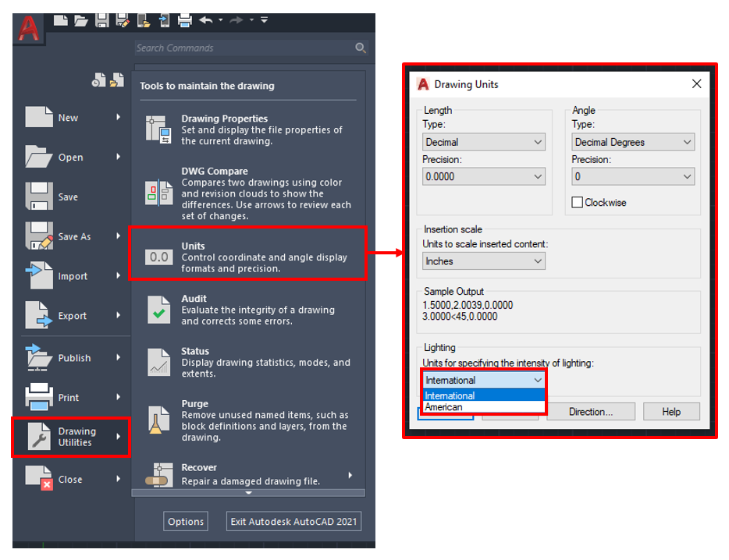Click the Status chart icon

(x=158, y=362)
